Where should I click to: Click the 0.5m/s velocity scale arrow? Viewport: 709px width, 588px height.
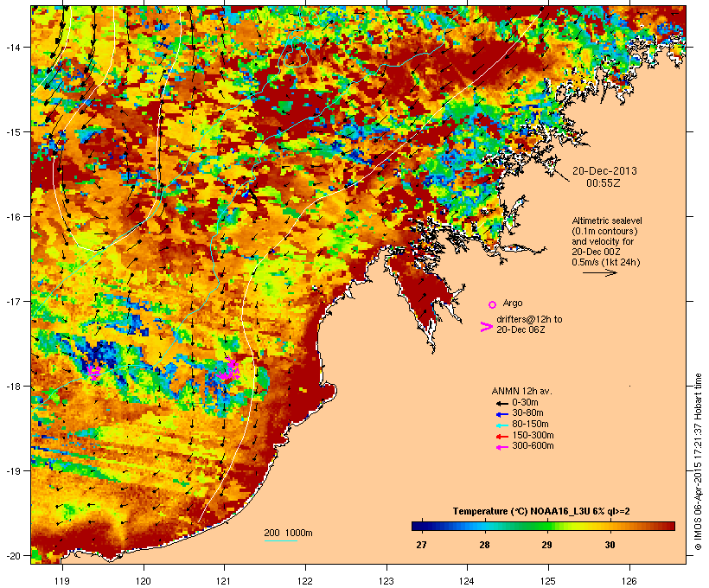tap(598, 272)
